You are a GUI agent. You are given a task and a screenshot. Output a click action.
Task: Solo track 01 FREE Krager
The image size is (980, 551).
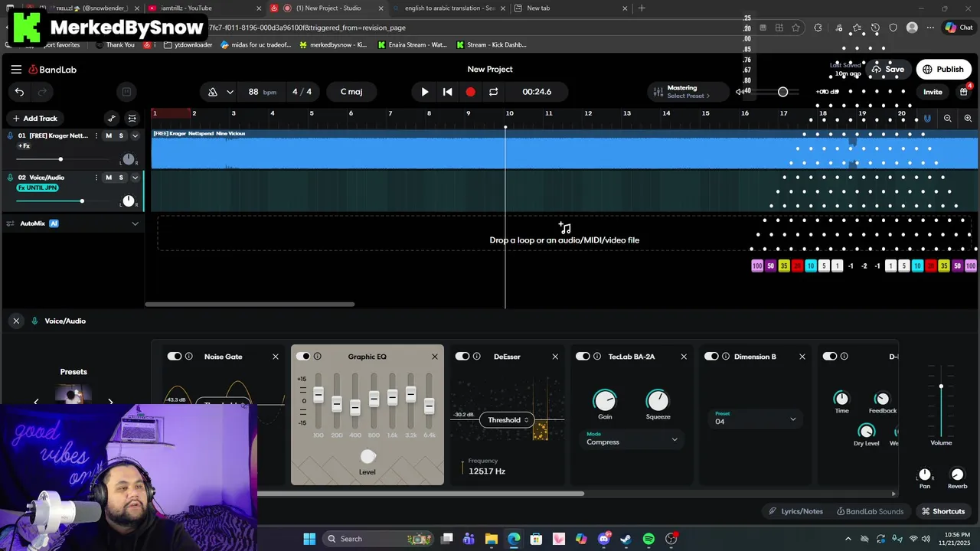121,135
